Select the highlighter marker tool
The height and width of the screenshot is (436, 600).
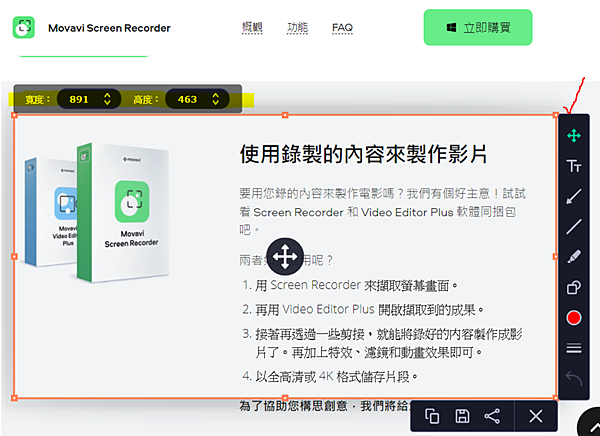[574, 257]
